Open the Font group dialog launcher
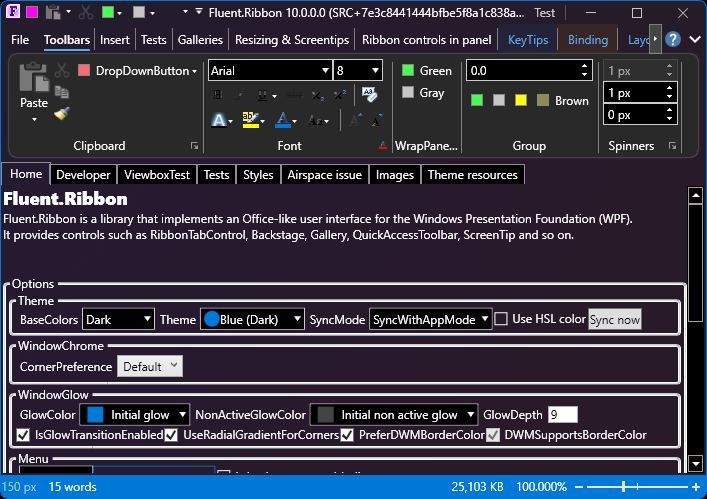 (383, 145)
